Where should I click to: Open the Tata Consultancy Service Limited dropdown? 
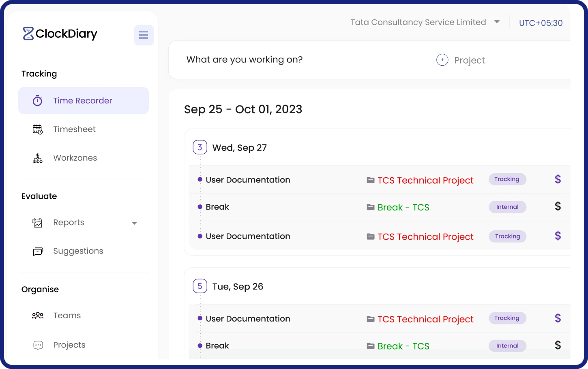tap(425, 22)
